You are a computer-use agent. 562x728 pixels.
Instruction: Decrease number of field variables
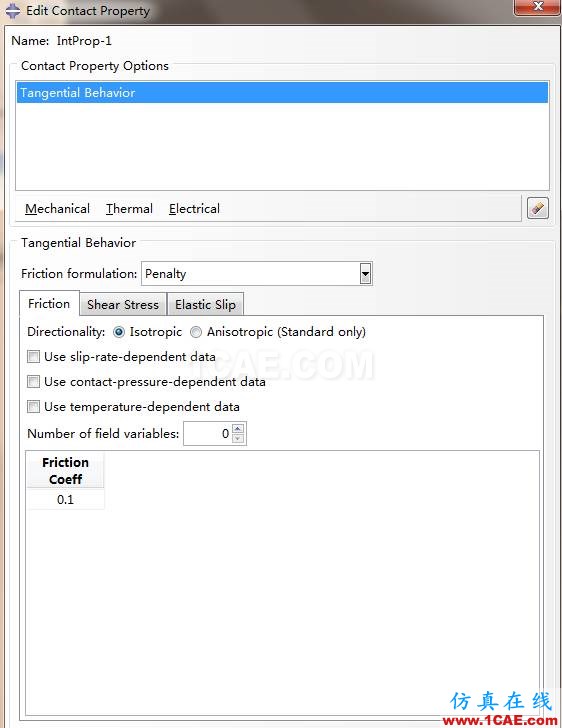238,439
